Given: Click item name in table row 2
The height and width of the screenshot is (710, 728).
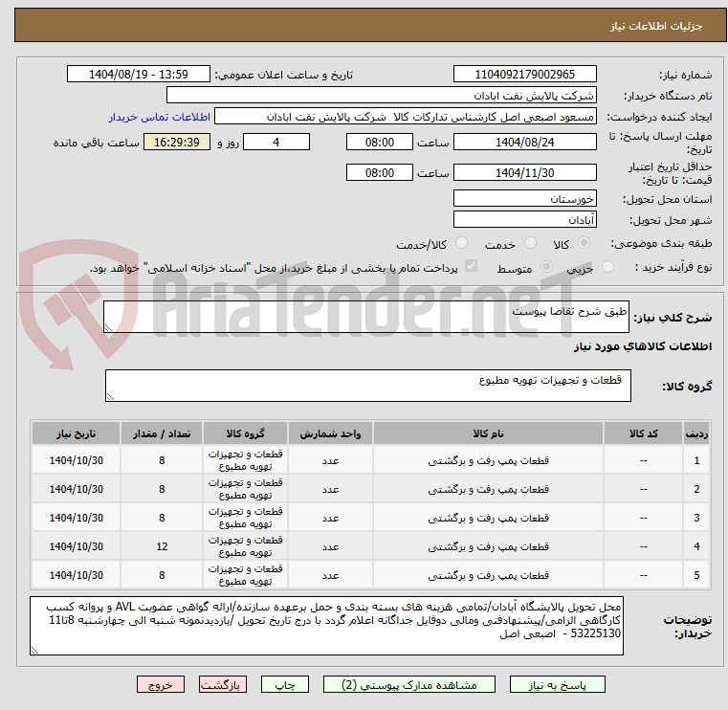Looking at the screenshot, I should coord(488,489).
